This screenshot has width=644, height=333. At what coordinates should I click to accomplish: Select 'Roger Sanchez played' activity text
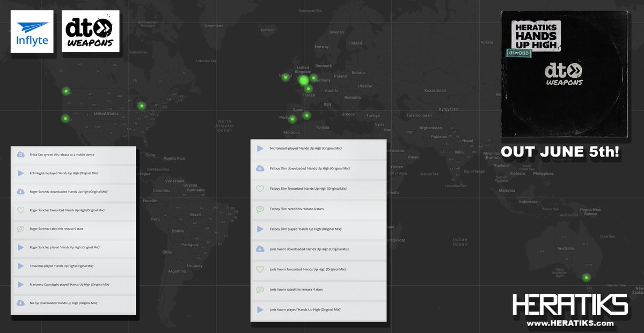tap(65, 247)
